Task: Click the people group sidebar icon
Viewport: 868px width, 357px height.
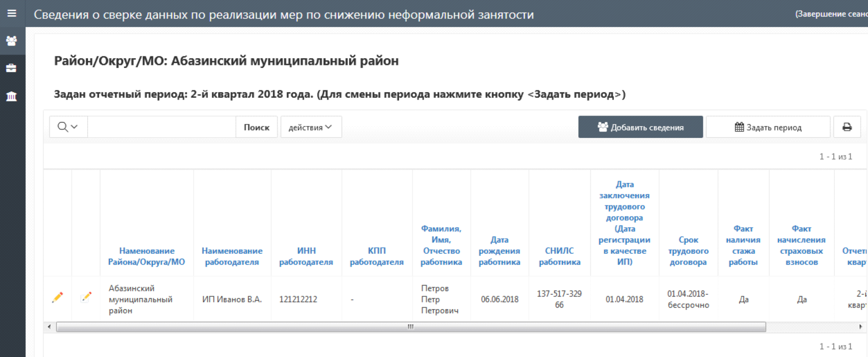Action: tap(12, 41)
